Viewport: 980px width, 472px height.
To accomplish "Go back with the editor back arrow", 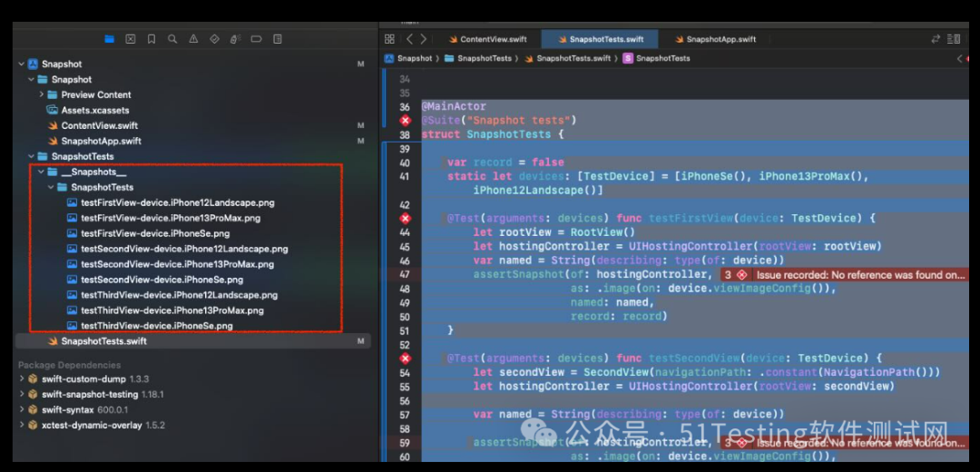I will coord(409,39).
